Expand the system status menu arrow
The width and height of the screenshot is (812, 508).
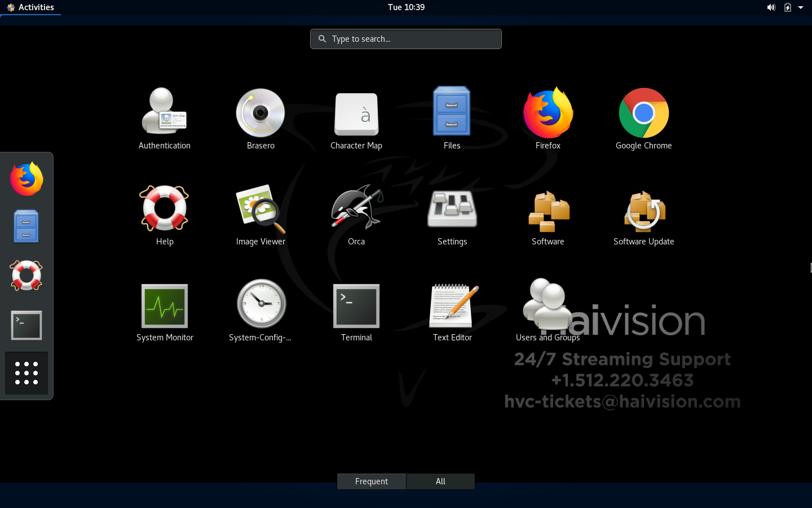[801, 7]
